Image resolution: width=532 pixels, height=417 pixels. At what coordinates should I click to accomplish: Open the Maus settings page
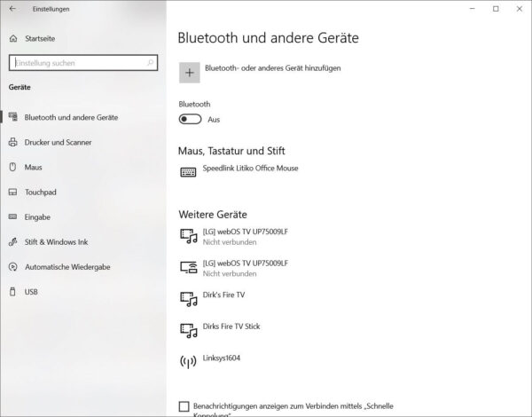coord(34,167)
